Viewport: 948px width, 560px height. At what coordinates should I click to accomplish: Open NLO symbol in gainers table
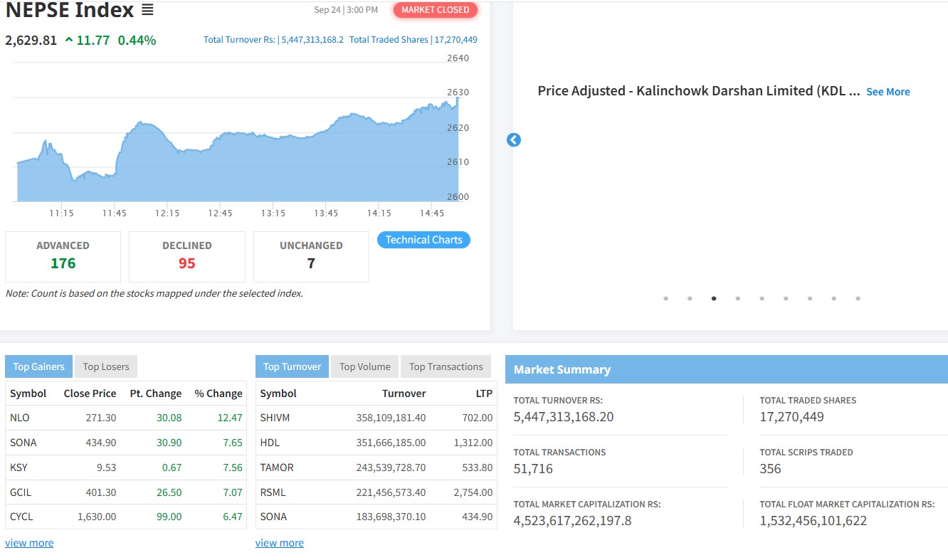pyautogui.click(x=20, y=418)
